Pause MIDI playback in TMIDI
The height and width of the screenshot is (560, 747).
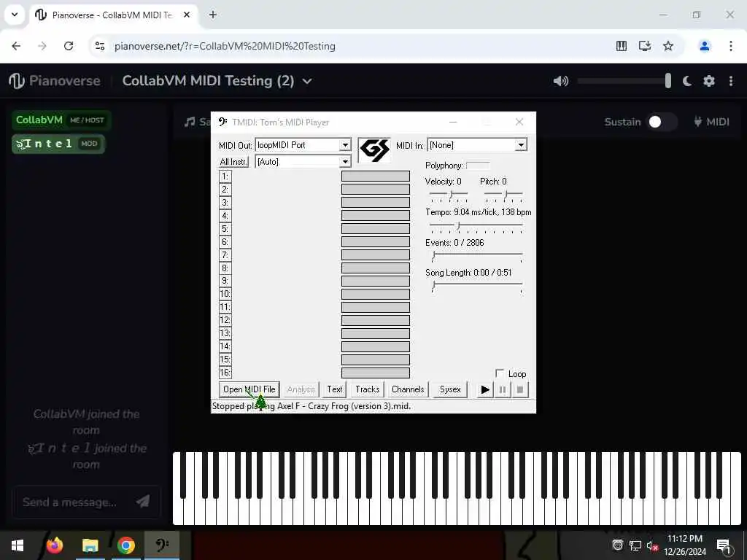[502, 389]
